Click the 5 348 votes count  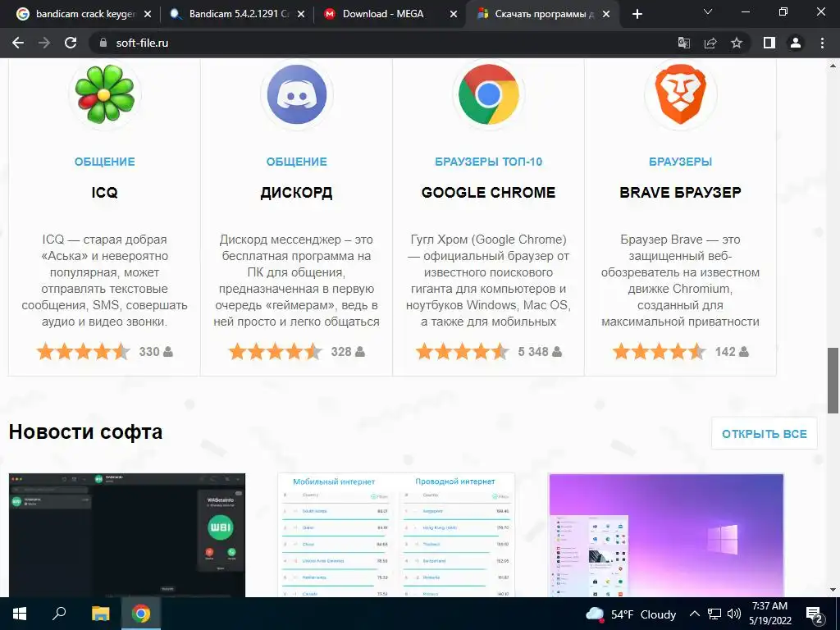coord(533,352)
